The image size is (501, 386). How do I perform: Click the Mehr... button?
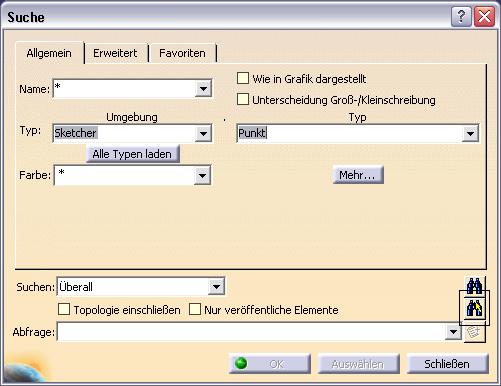[358, 175]
